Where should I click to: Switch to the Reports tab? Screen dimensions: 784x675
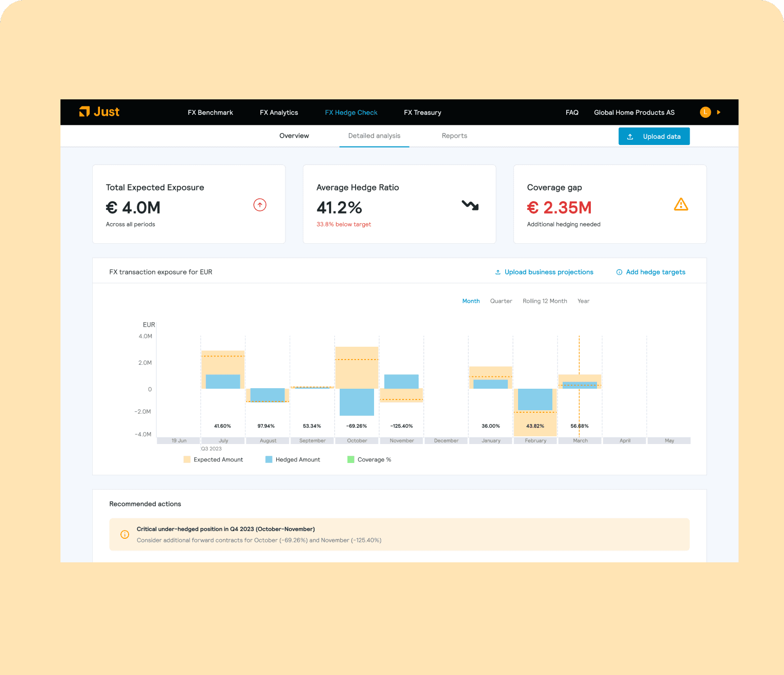[x=455, y=136]
